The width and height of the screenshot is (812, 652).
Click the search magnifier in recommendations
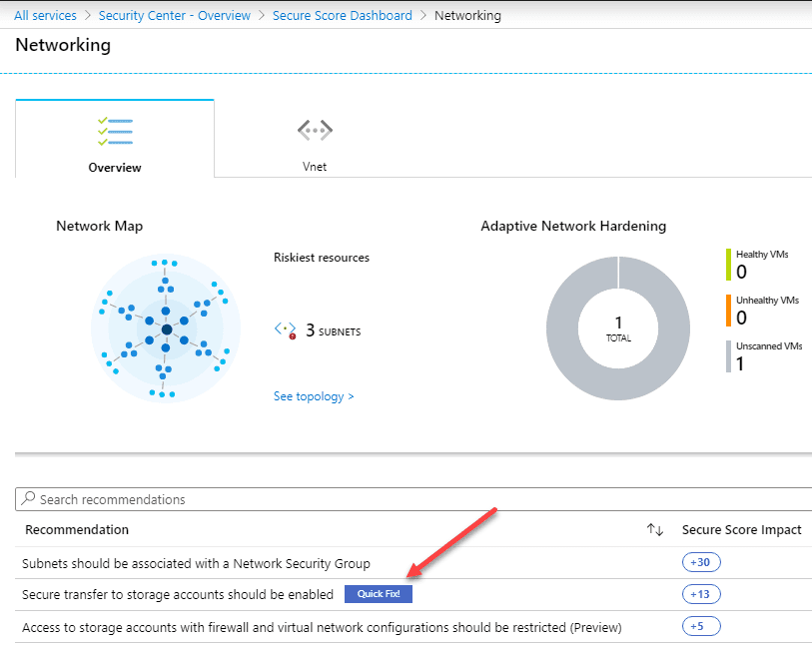[29, 498]
